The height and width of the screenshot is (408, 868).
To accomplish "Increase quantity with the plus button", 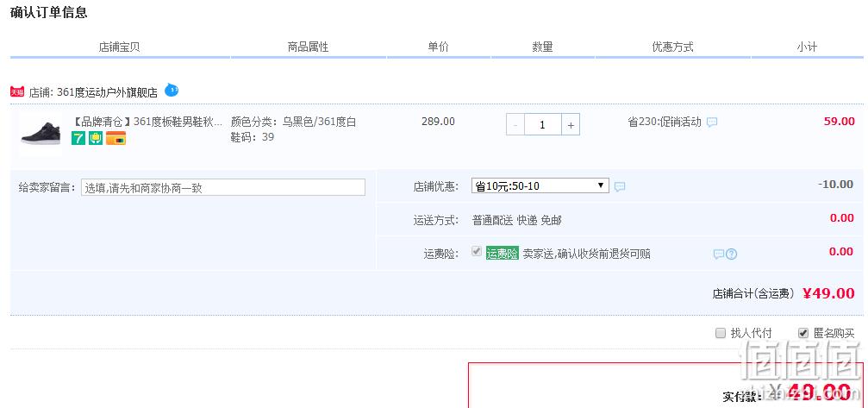I will pos(571,125).
